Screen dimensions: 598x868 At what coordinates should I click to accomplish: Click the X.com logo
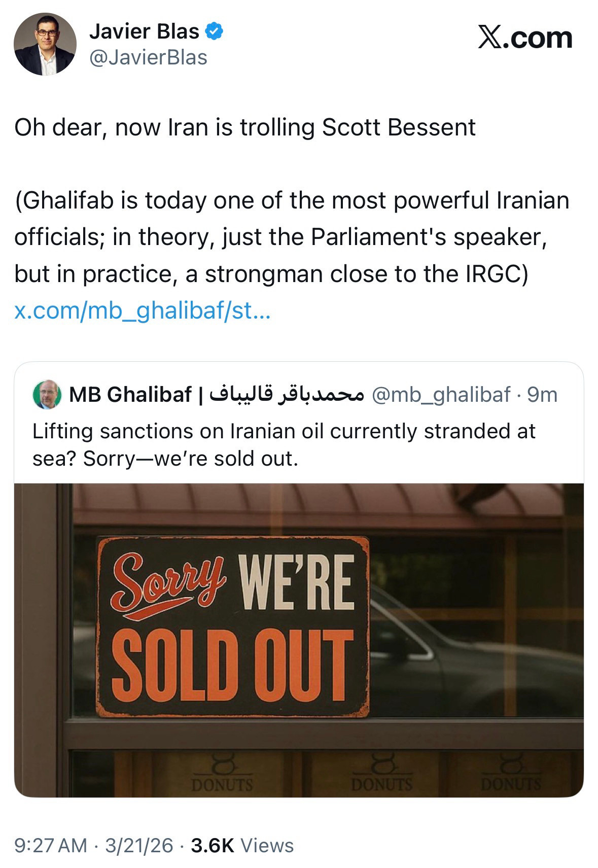tap(524, 38)
